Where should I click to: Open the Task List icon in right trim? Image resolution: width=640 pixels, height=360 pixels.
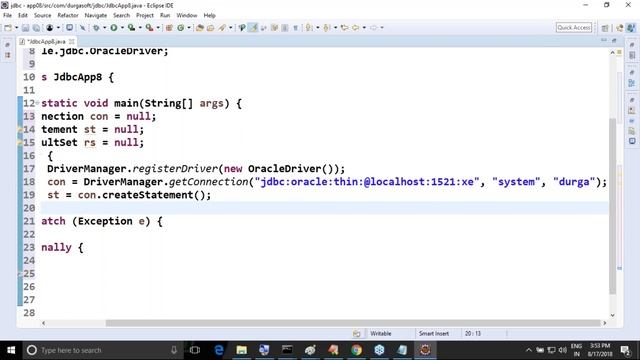tap(632, 56)
